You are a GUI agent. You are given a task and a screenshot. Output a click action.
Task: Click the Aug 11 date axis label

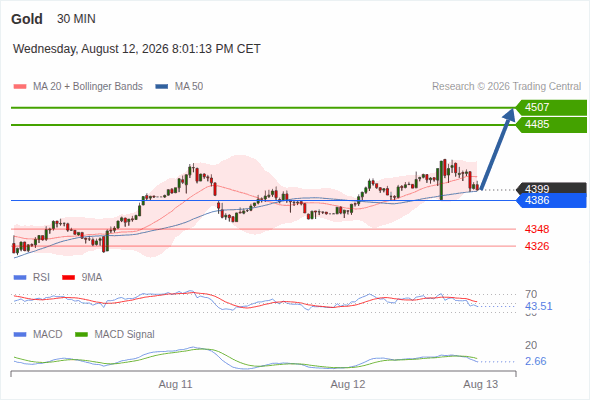175,384
